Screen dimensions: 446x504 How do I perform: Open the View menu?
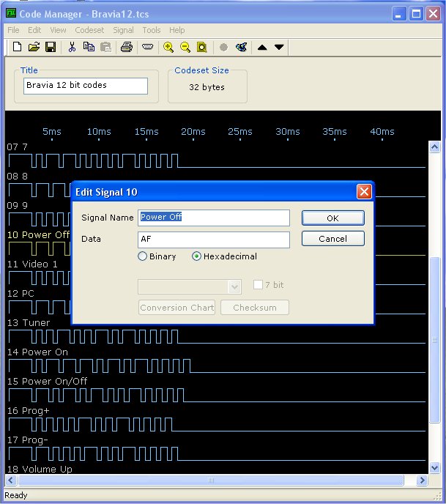tap(58, 30)
